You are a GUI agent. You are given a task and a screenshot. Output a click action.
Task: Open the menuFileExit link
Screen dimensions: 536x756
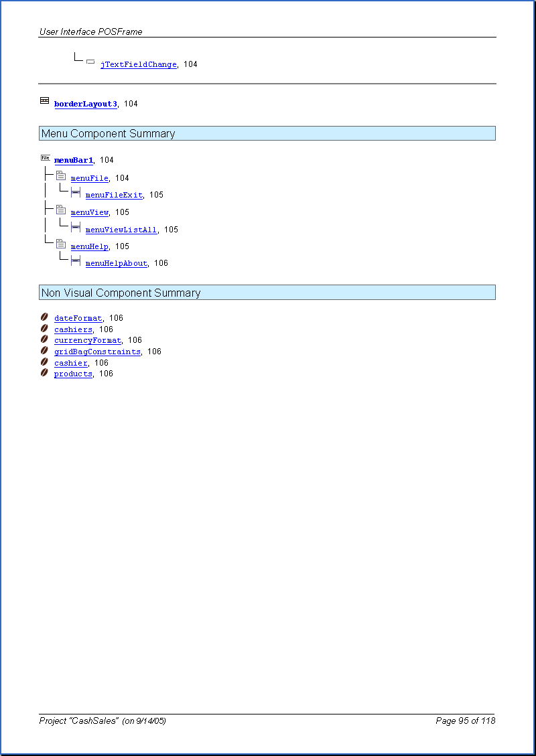tap(114, 195)
